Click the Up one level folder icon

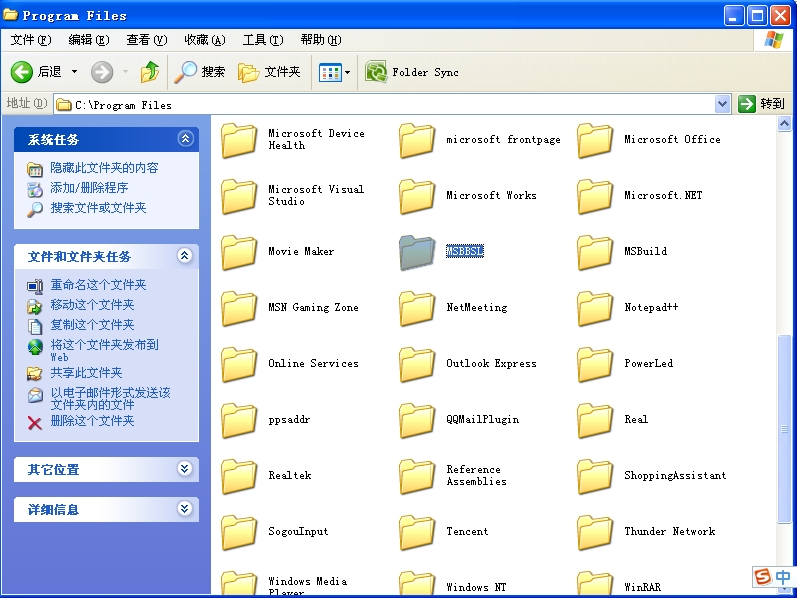click(x=150, y=72)
